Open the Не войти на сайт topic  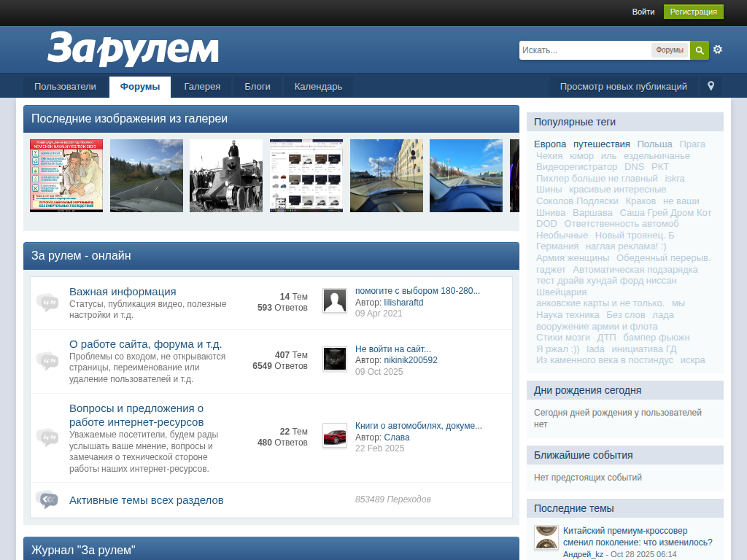tap(392, 349)
